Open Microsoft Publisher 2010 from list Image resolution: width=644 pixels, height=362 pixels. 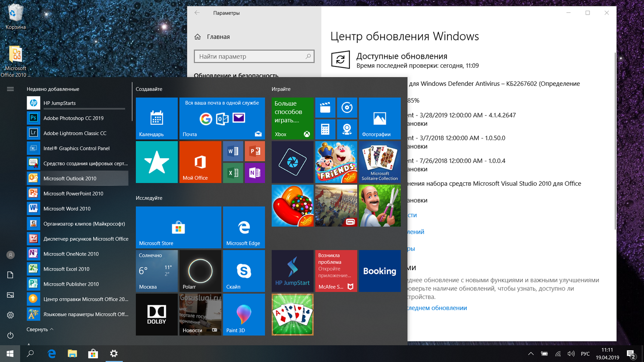77,284
